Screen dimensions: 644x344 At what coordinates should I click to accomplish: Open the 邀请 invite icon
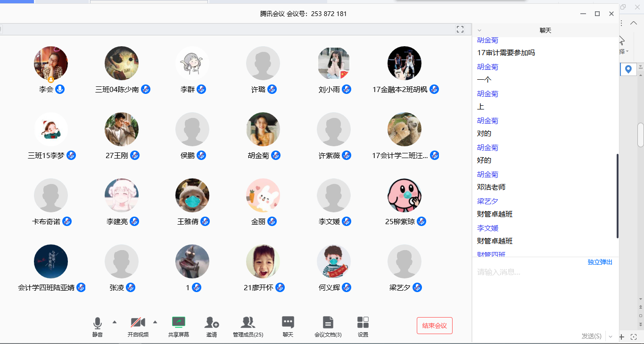click(212, 323)
